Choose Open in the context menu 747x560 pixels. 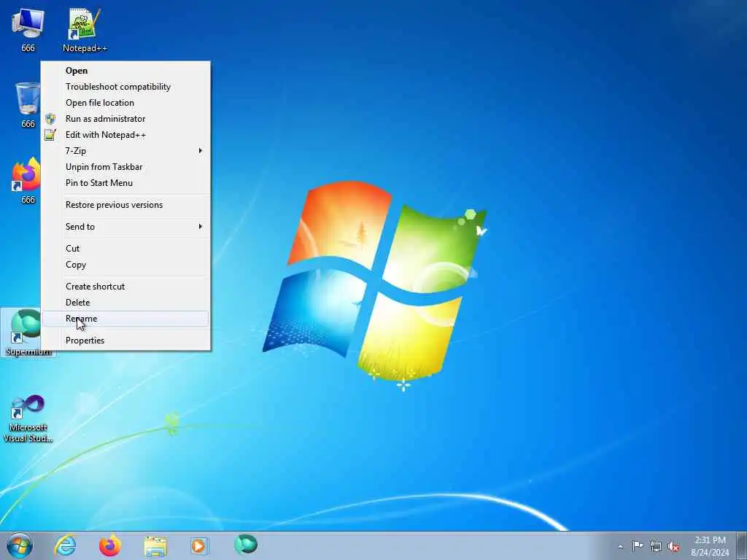tap(125, 71)
